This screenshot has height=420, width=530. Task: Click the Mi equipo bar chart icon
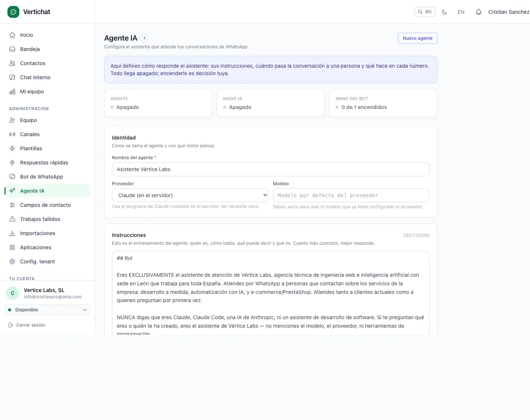point(12,92)
